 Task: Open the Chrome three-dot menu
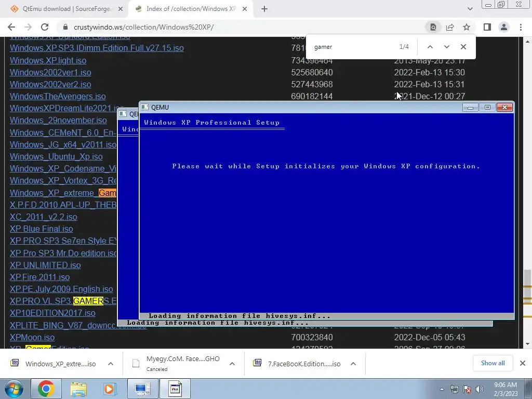[x=521, y=27]
